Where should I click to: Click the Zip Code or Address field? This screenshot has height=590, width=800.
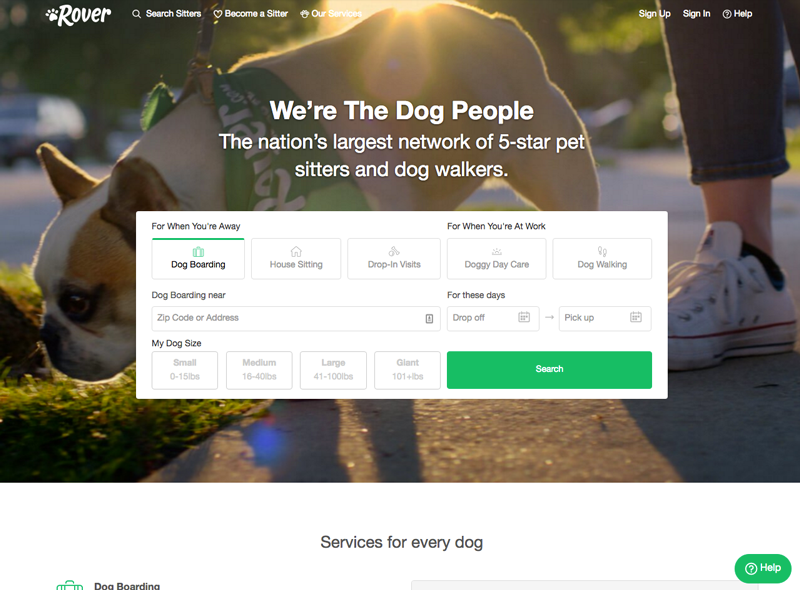click(296, 318)
